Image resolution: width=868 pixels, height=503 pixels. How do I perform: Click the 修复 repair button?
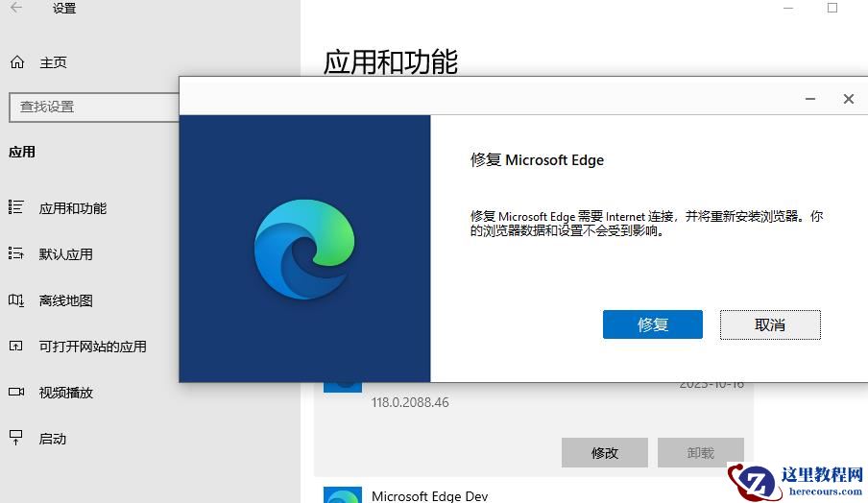(x=653, y=324)
